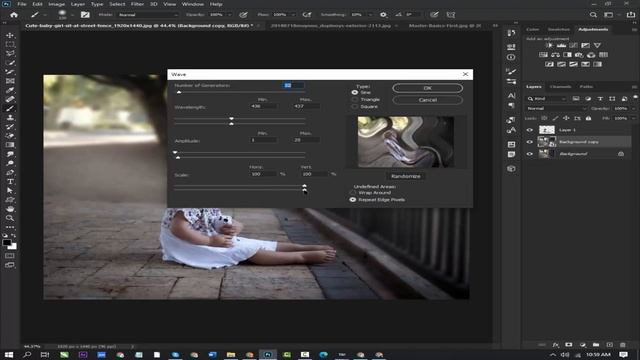This screenshot has width=640, height=360.
Task: Add a Color Balance scales adjustment
Action: click(x=555, y=55)
